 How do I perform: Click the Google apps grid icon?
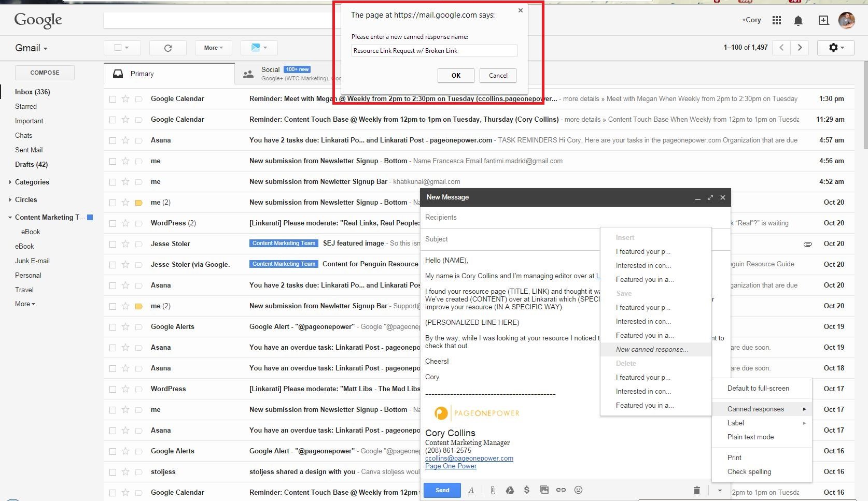coord(776,20)
